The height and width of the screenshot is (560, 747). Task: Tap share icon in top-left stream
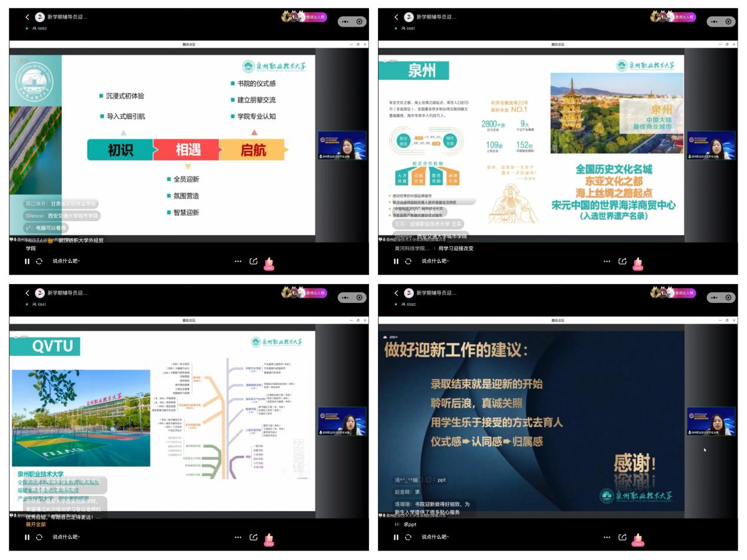[254, 261]
